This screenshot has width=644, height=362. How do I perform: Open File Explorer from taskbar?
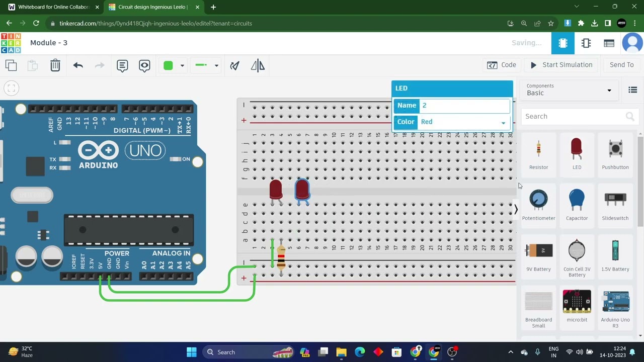[341, 352]
